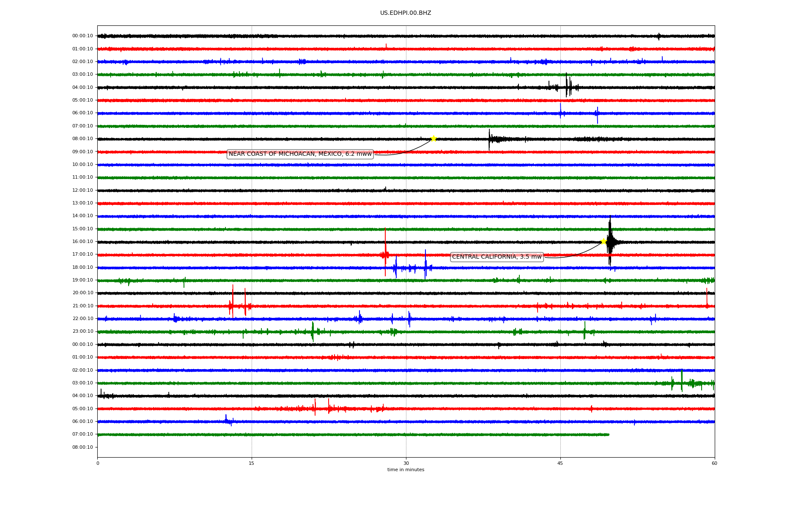Click the Central California yellow star marker

[604, 241]
